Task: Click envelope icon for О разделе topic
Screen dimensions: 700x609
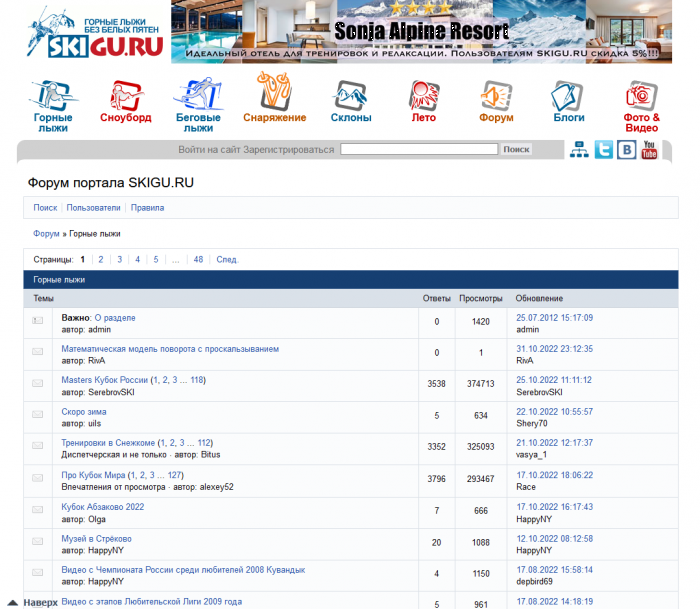Action: tap(38, 321)
